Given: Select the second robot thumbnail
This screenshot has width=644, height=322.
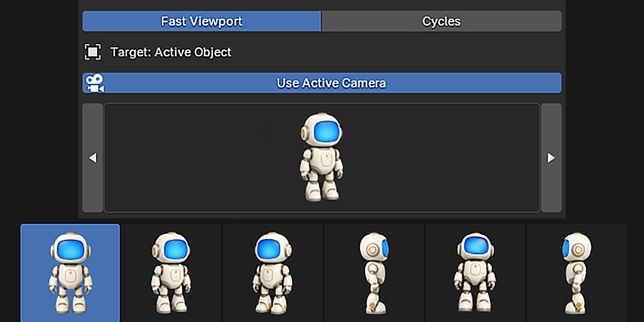Looking at the screenshot, I should click(172, 273).
